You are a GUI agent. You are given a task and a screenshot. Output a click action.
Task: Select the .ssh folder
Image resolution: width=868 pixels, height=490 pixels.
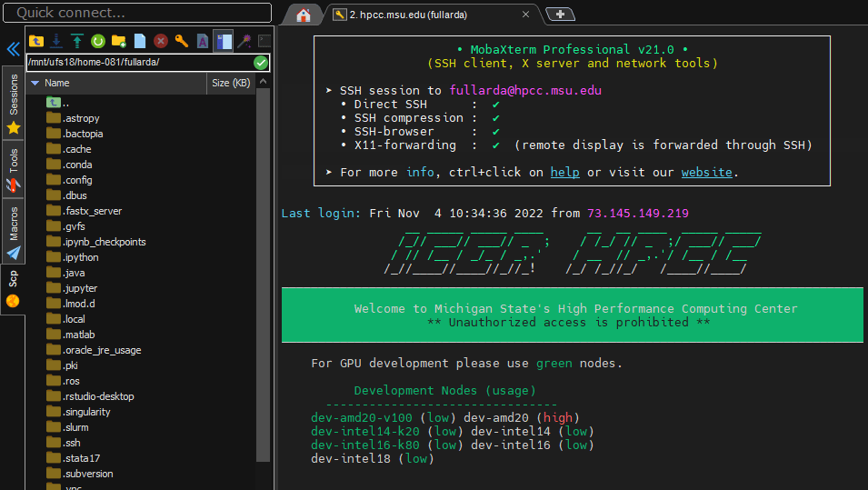pyautogui.click(x=64, y=444)
